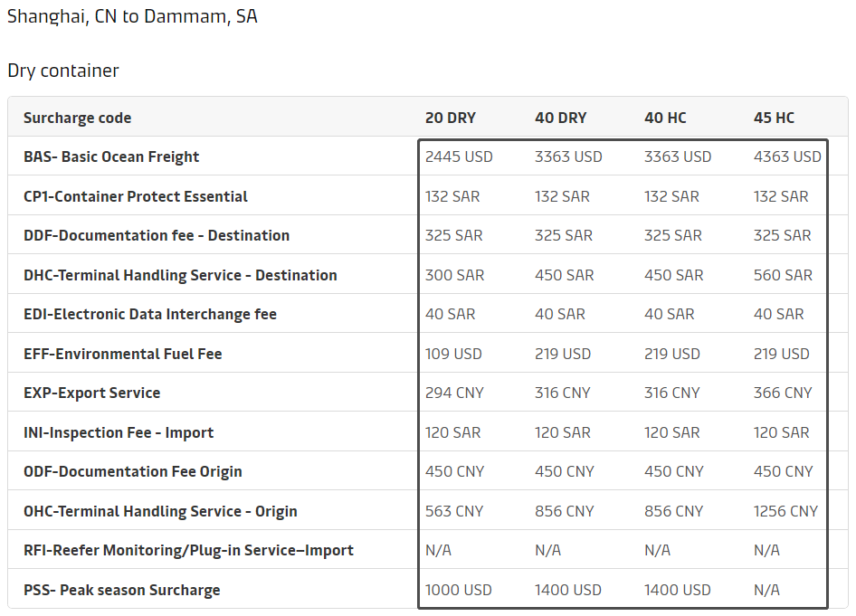This screenshot has width=856, height=616.
Task: Select the 560 SAR destination handling cell
Action: click(783, 275)
